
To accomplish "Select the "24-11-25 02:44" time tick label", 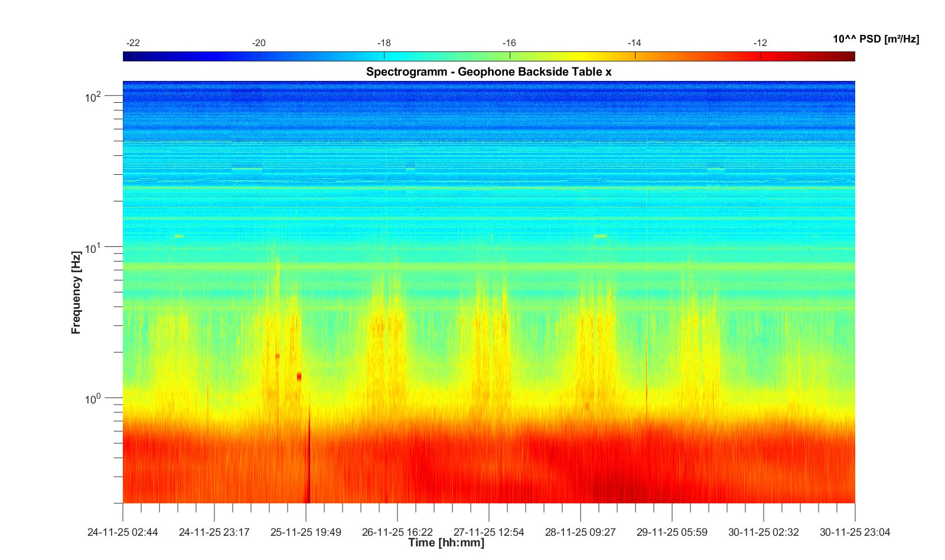I will pyautogui.click(x=123, y=532).
